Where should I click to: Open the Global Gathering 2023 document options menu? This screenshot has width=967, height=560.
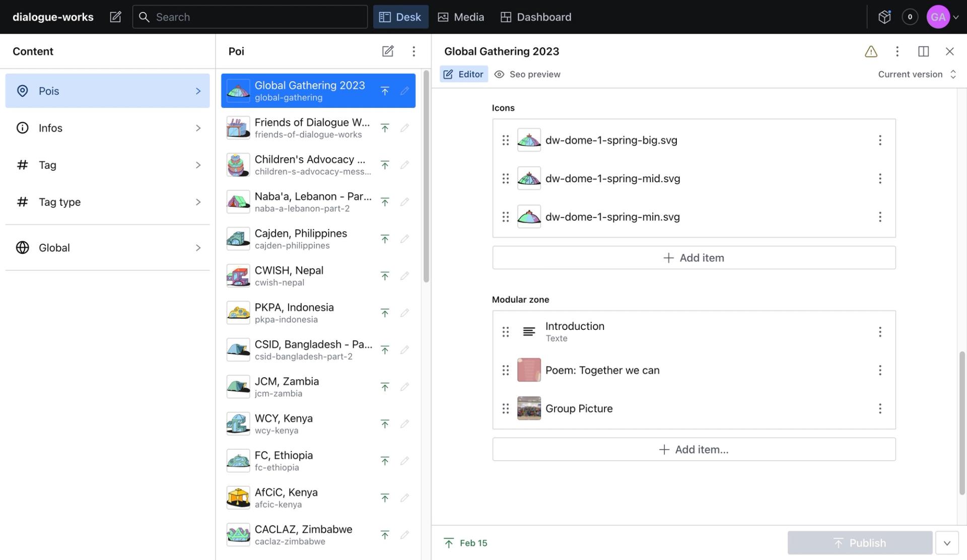tap(897, 51)
